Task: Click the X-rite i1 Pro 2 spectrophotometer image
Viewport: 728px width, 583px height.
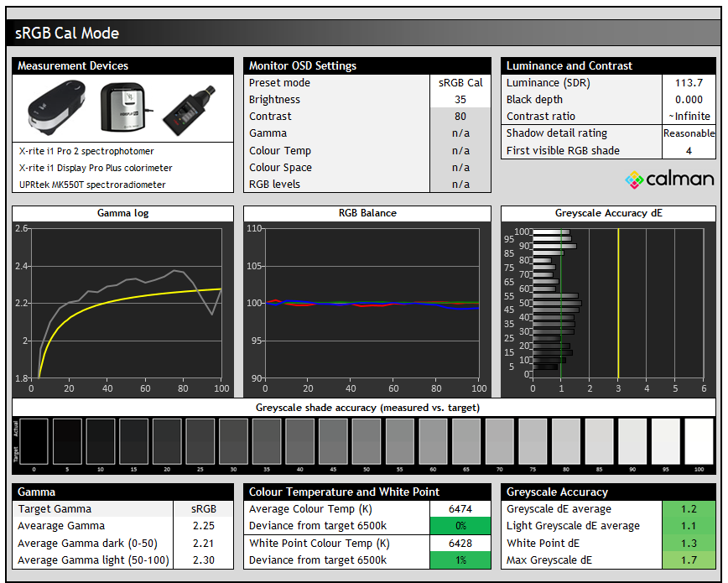Action: pyautogui.click(x=58, y=109)
